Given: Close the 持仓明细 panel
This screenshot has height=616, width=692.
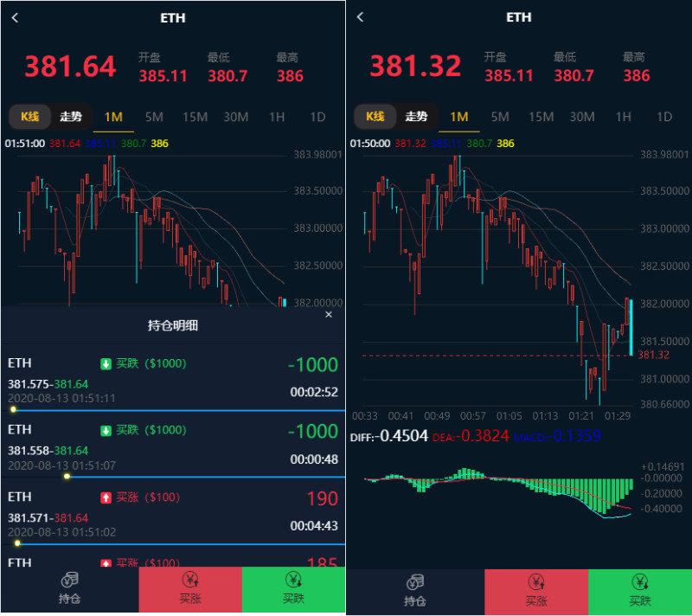Looking at the screenshot, I should point(329,315).
